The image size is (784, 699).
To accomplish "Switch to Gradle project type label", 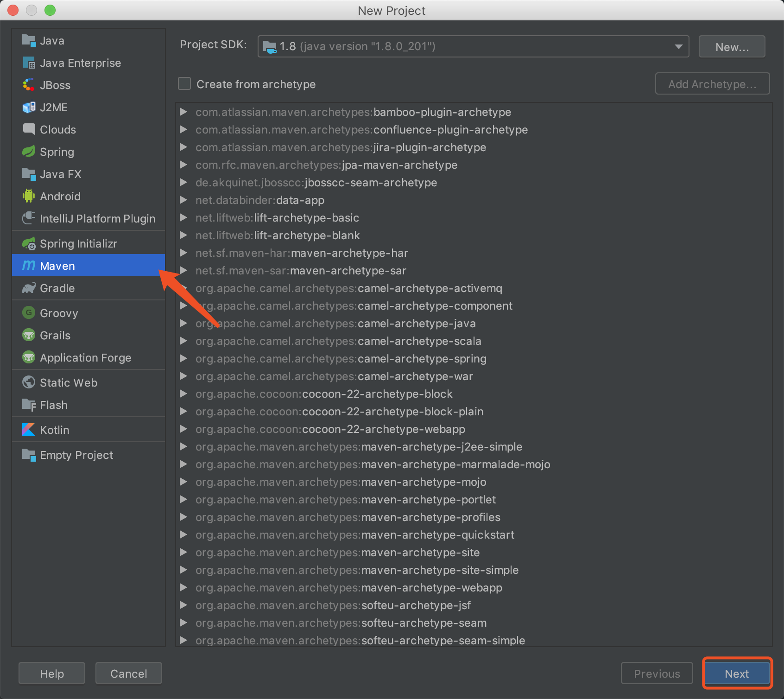I will coord(57,288).
